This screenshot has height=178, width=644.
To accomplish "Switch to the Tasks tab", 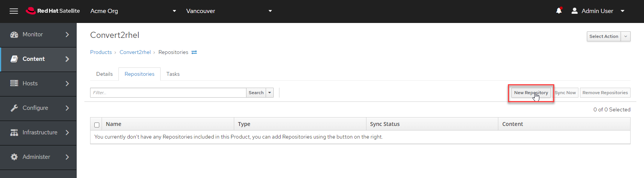I will pos(173,74).
